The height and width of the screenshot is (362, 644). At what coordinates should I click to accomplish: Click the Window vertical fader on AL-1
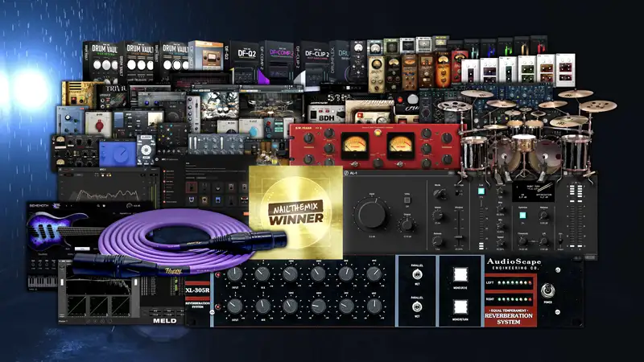point(459,226)
